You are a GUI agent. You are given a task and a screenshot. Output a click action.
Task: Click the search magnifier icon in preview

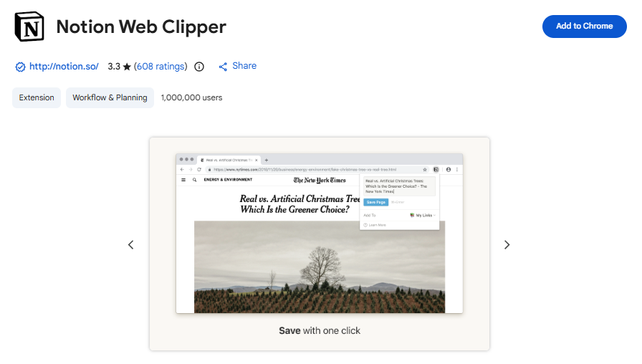(194, 180)
